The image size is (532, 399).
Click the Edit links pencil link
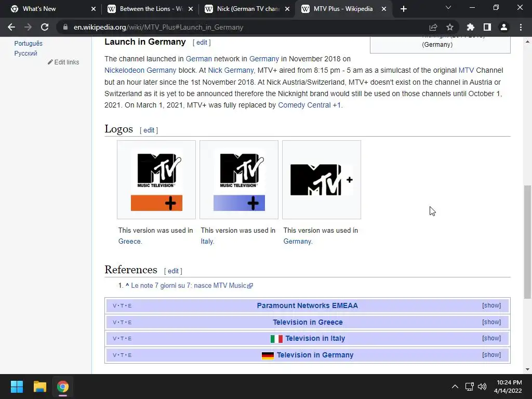[63, 62]
